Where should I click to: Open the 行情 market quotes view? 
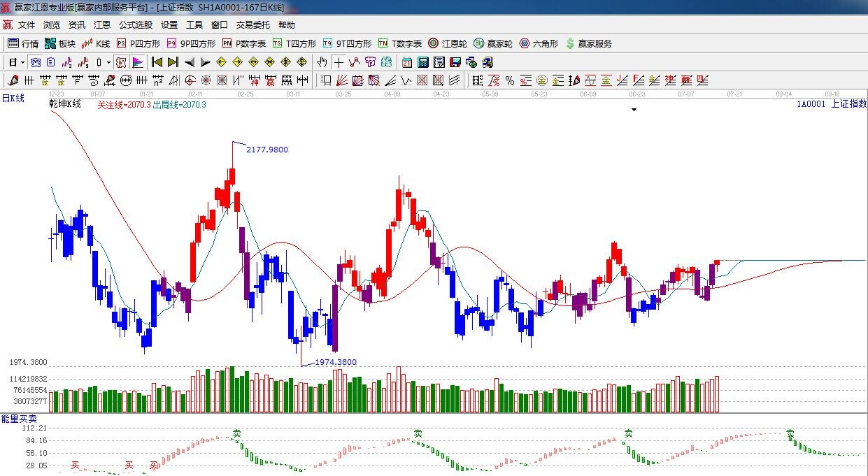(23, 43)
